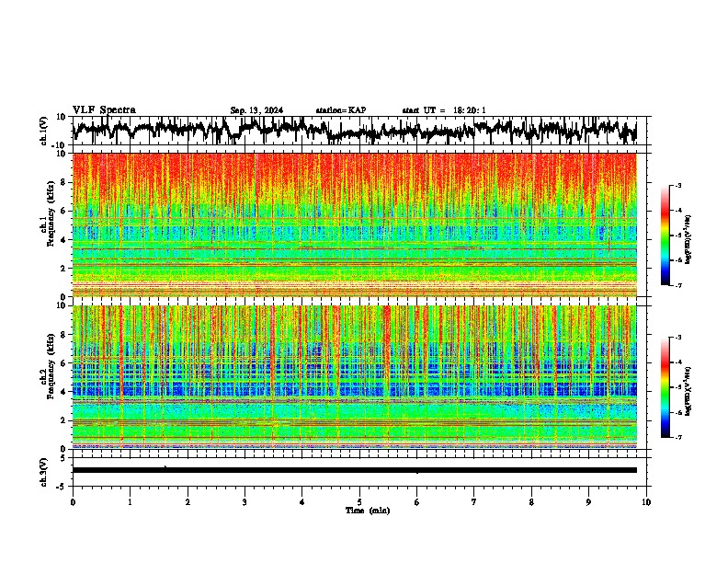Viewport: 728px width, 563px height.
Task: Click the "ch.3(V)" axis label
Action: (43, 472)
